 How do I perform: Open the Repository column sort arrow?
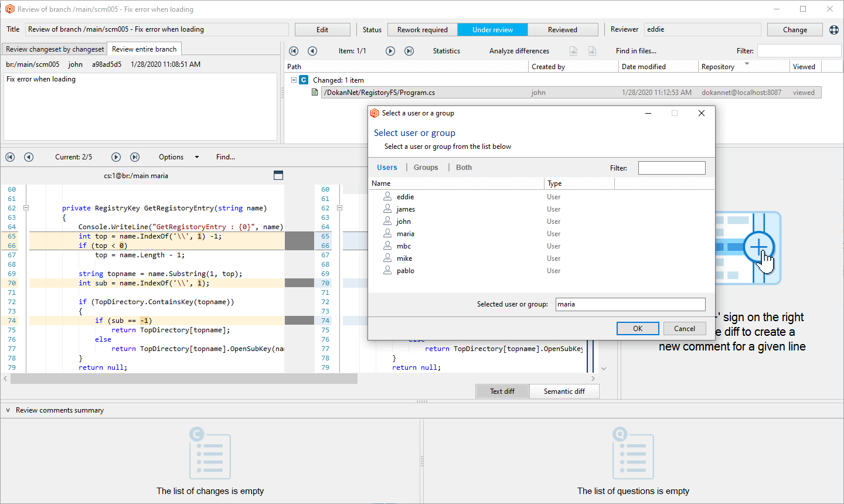click(747, 63)
